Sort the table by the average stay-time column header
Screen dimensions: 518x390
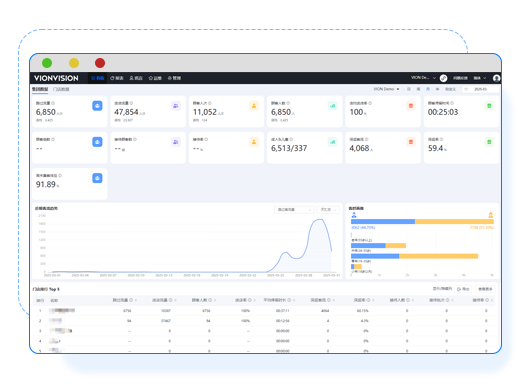click(279, 300)
